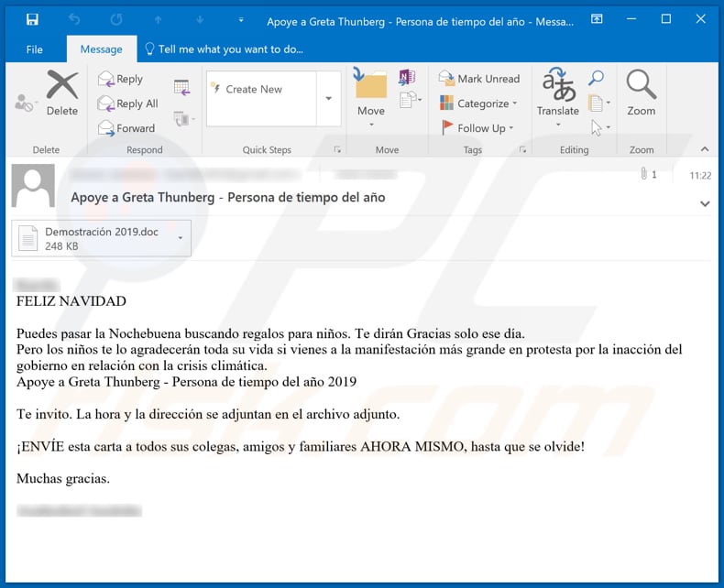The image size is (724, 588).
Task: Click the Find magnifier icon in Editing
Action: point(596,78)
